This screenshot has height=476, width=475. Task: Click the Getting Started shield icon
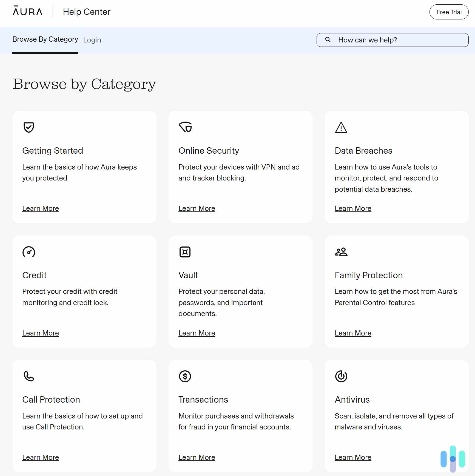tap(29, 127)
